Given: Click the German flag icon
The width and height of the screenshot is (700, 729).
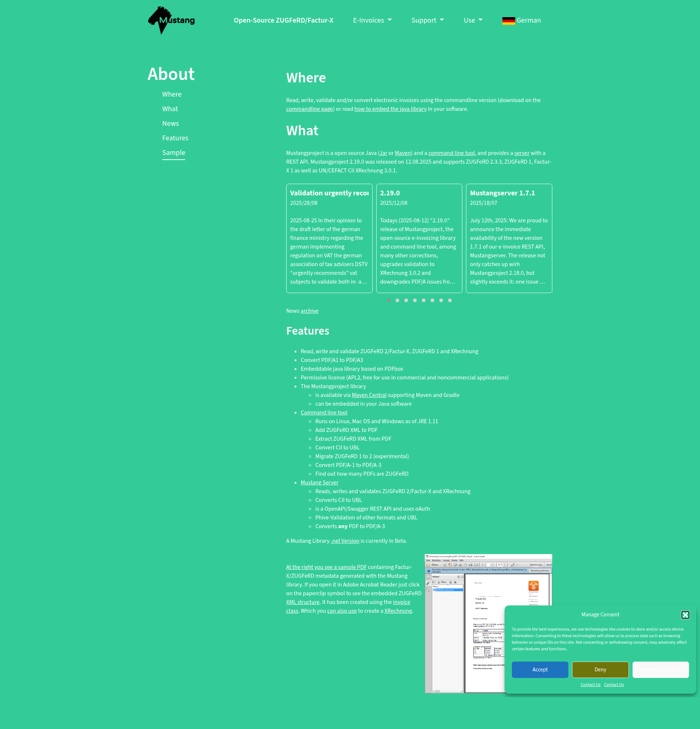Looking at the screenshot, I should coord(509,20).
